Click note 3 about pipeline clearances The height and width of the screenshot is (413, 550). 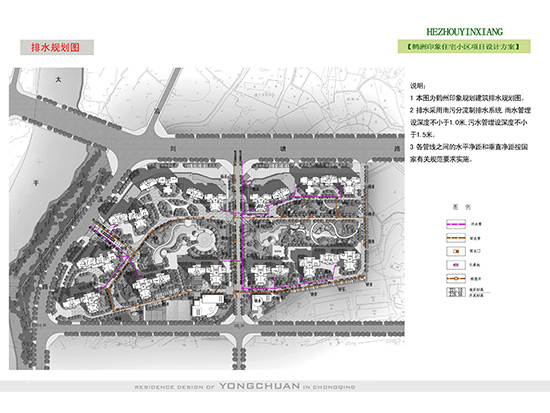[469, 153]
